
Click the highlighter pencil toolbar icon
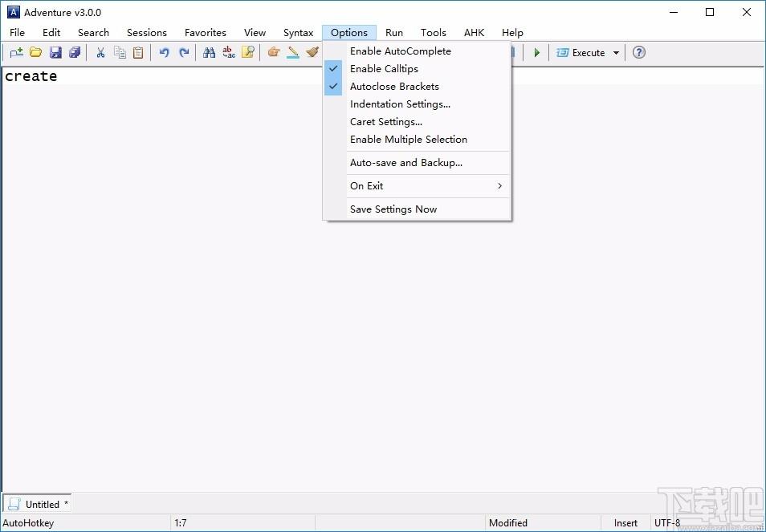point(293,52)
